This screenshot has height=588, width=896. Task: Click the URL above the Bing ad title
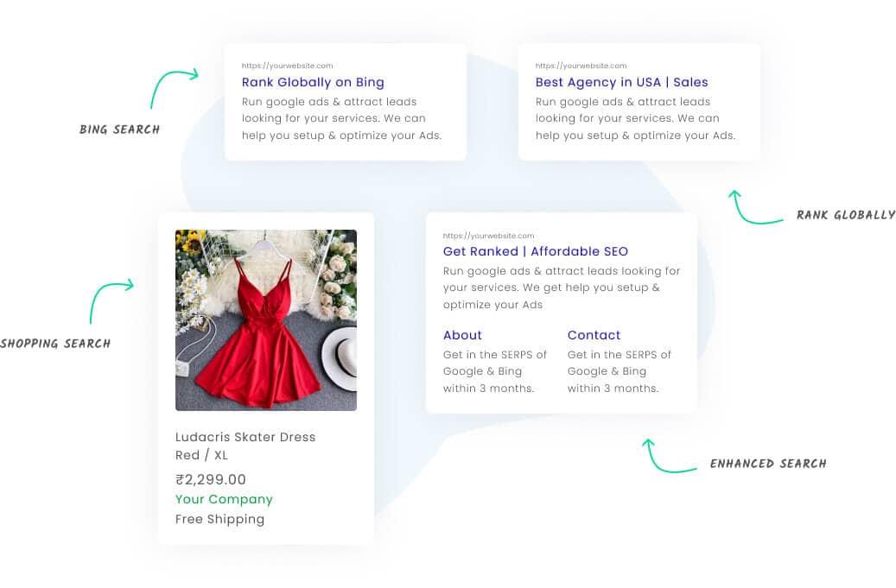point(287,66)
